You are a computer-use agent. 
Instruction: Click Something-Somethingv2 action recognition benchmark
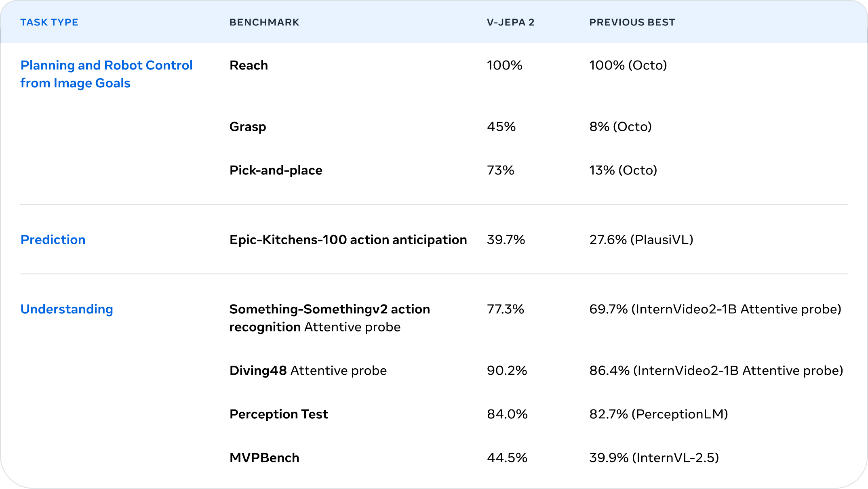point(329,318)
